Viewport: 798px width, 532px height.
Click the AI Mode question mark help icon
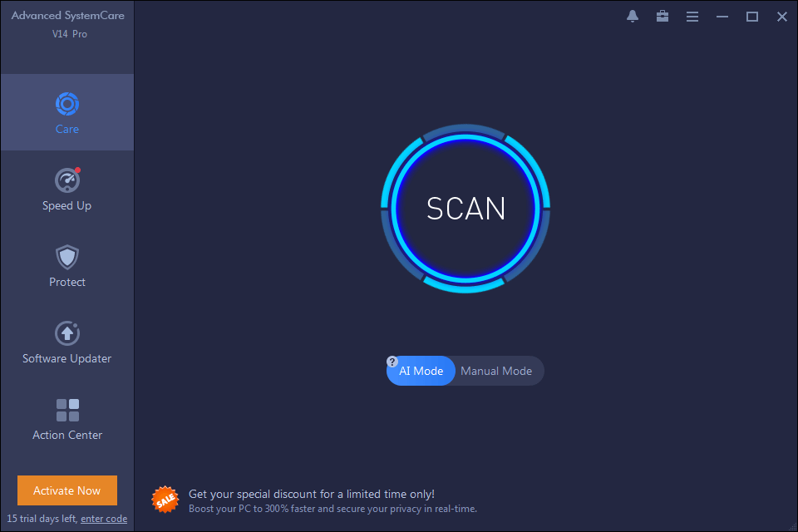(x=392, y=362)
